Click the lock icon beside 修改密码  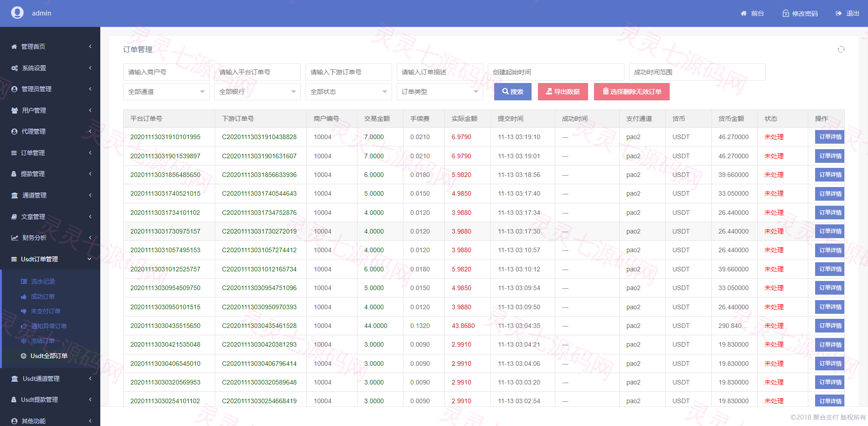click(786, 13)
